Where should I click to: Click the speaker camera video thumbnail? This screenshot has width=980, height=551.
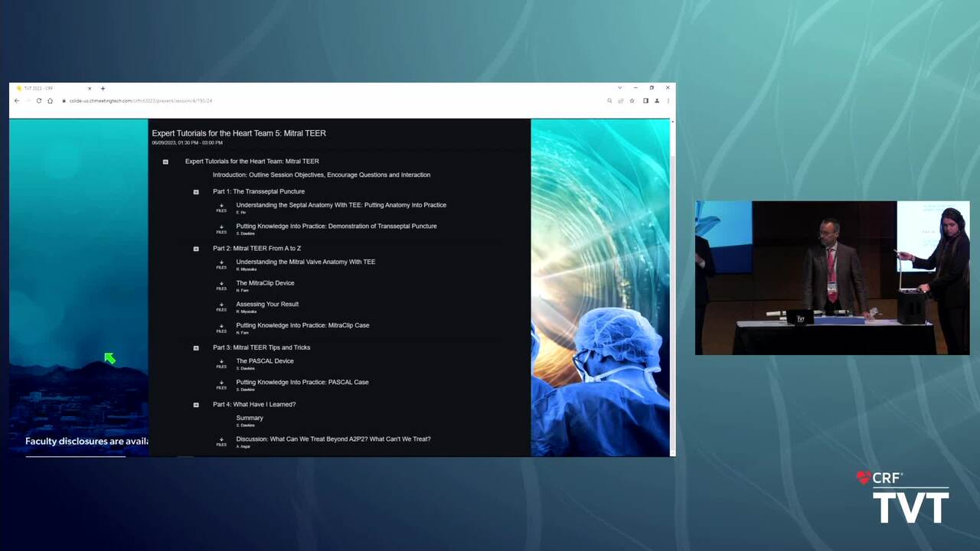(832, 278)
